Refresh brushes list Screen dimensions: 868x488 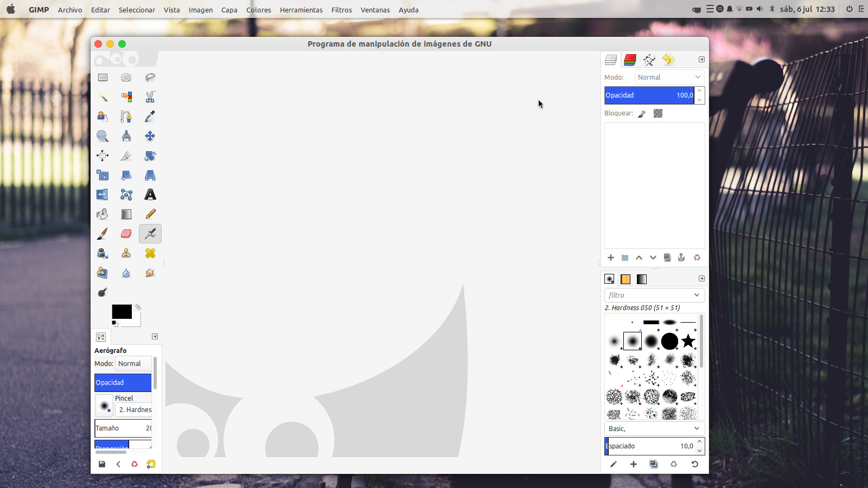point(694,464)
